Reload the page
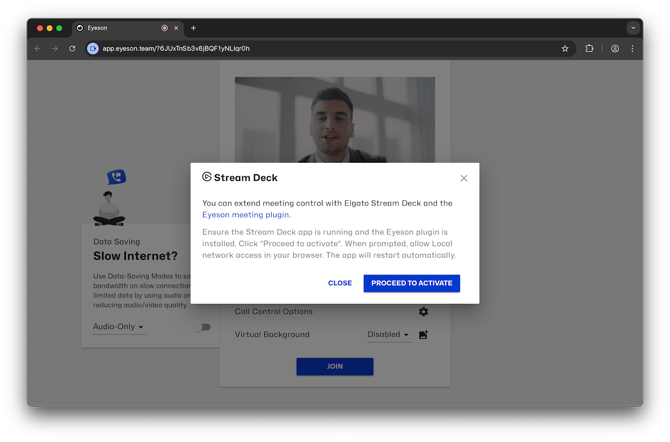 click(72, 48)
